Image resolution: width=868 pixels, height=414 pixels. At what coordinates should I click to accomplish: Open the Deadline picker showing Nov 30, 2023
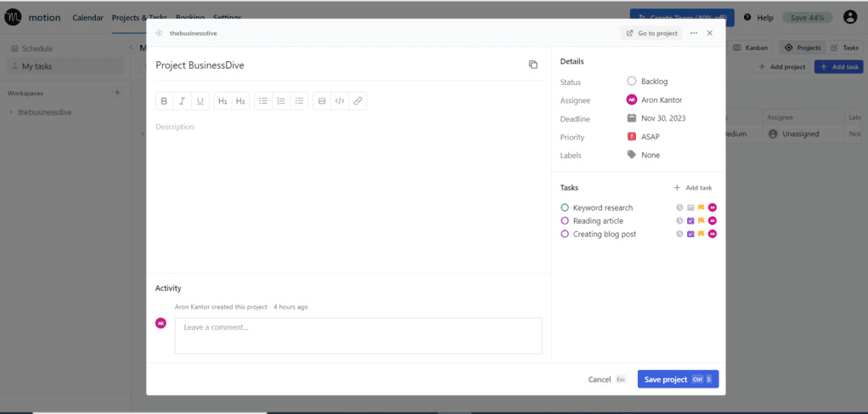click(x=657, y=118)
